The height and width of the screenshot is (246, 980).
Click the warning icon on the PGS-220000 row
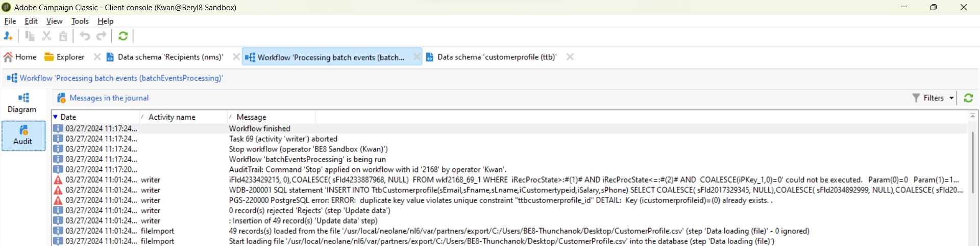click(58, 200)
